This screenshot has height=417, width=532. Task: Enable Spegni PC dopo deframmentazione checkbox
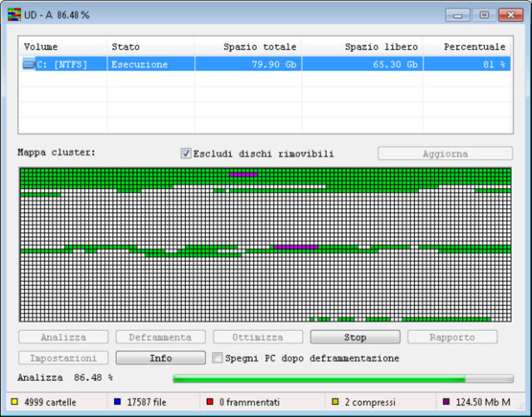click(217, 358)
